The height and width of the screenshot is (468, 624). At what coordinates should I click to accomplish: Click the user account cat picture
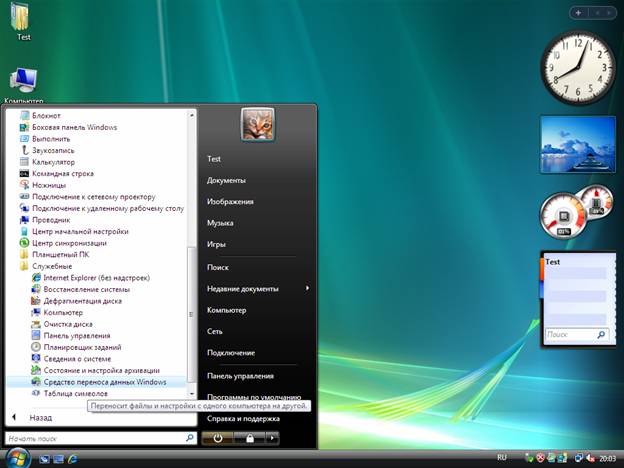coord(257,125)
